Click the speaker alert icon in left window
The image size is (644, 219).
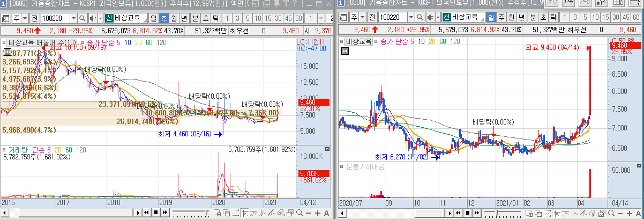(x=92, y=18)
